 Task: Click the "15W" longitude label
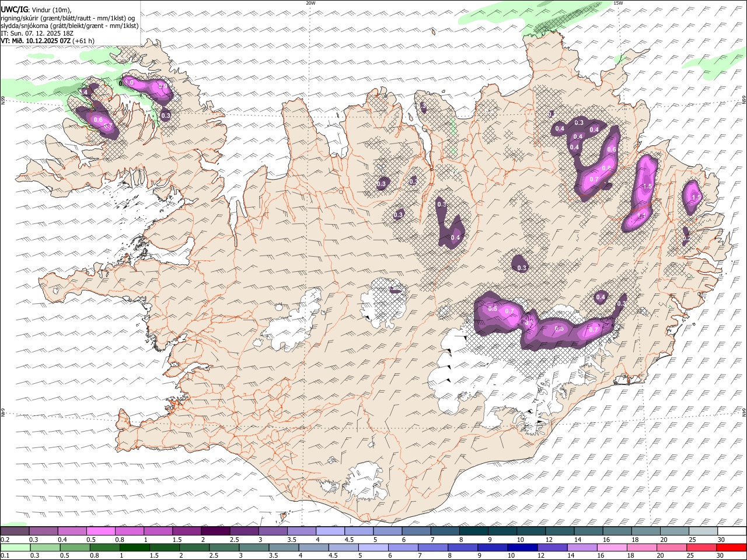pos(618,3)
